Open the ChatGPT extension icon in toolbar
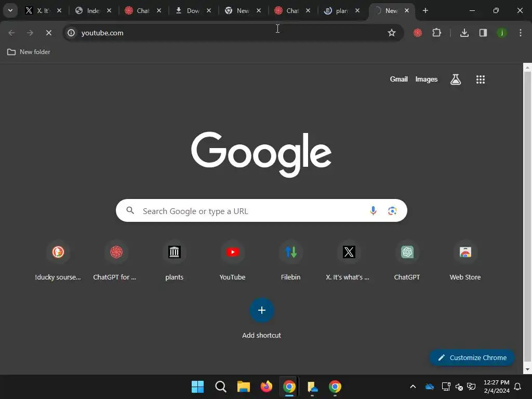 pyautogui.click(x=418, y=33)
